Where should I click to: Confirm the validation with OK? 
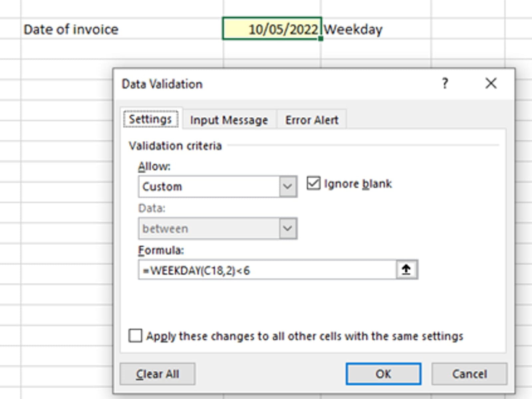tap(383, 374)
